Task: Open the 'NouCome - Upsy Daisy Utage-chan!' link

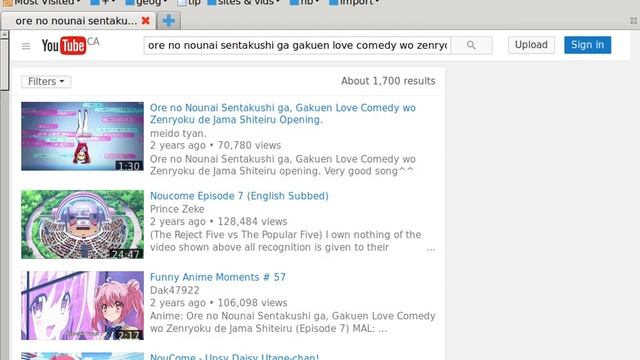Action: (x=234, y=357)
